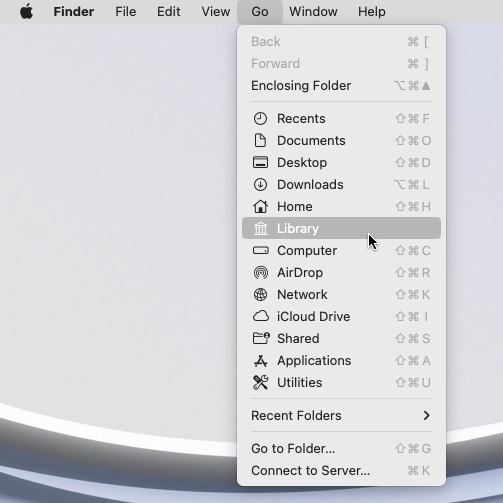The image size is (503, 503).
Task: Open iCloud Drive from the menu
Action: (341, 317)
